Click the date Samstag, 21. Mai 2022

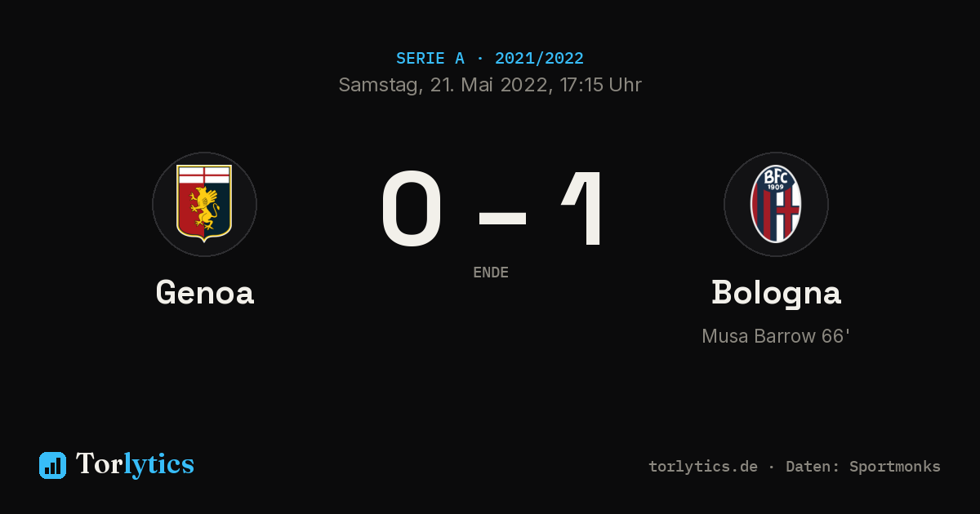click(443, 85)
